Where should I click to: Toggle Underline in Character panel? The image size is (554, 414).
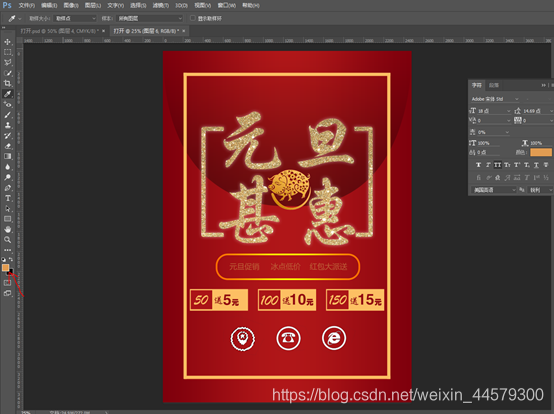pos(536,165)
